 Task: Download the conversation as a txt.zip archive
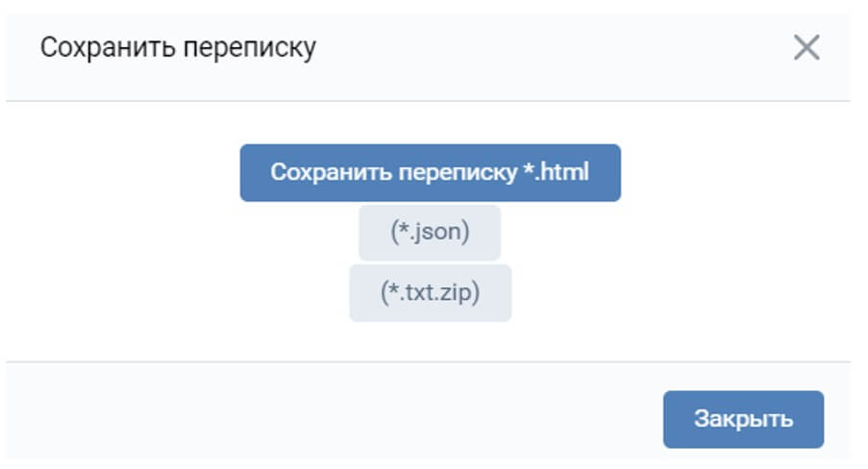tap(430, 292)
